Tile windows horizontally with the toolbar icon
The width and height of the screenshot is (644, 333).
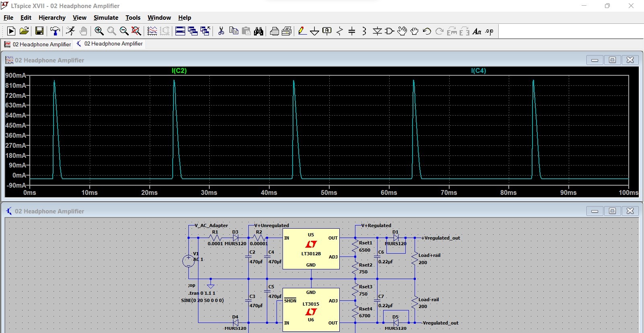tap(180, 31)
